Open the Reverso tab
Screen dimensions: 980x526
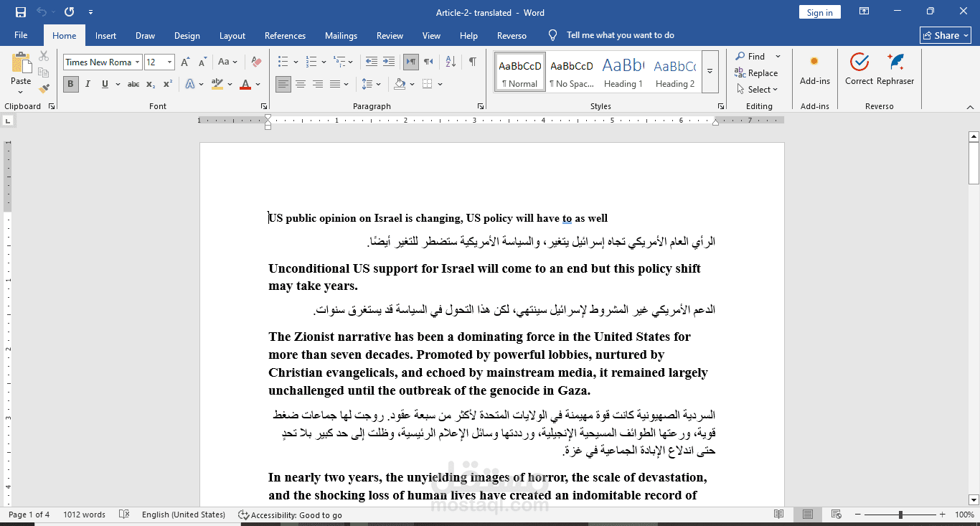[512, 36]
